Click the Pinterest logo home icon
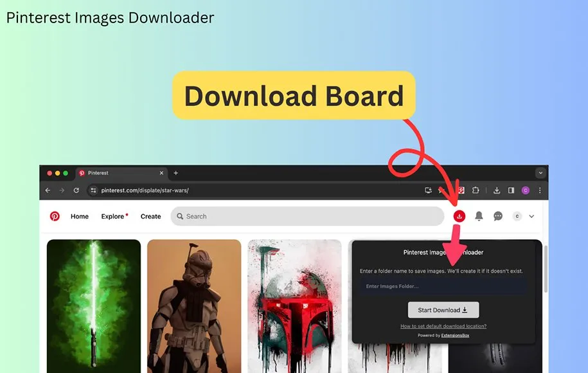This screenshot has height=373, width=588. 55,217
